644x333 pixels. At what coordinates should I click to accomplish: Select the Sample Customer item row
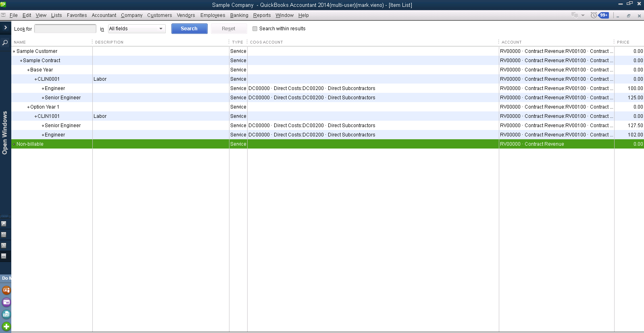(327, 51)
